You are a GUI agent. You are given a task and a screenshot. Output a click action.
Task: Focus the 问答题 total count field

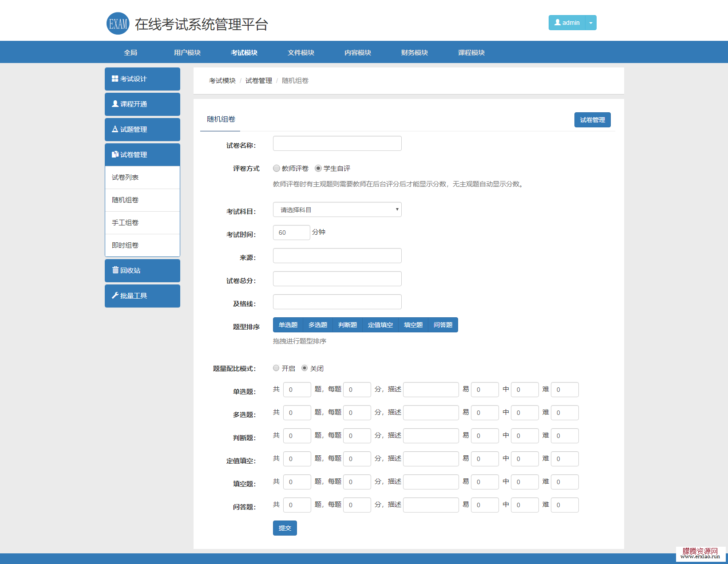pyautogui.click(x=297, y=505)
